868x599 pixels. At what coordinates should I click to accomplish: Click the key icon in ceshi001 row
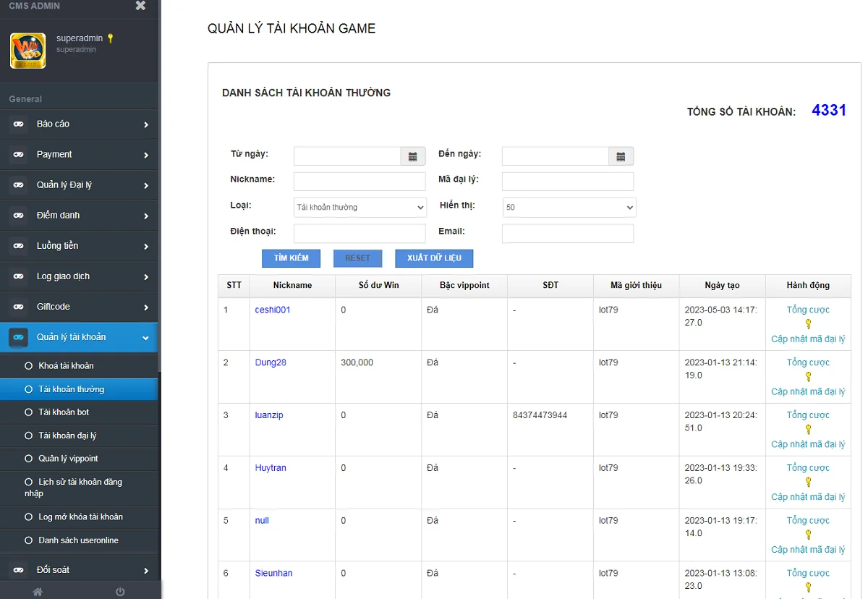coord(808,324)
